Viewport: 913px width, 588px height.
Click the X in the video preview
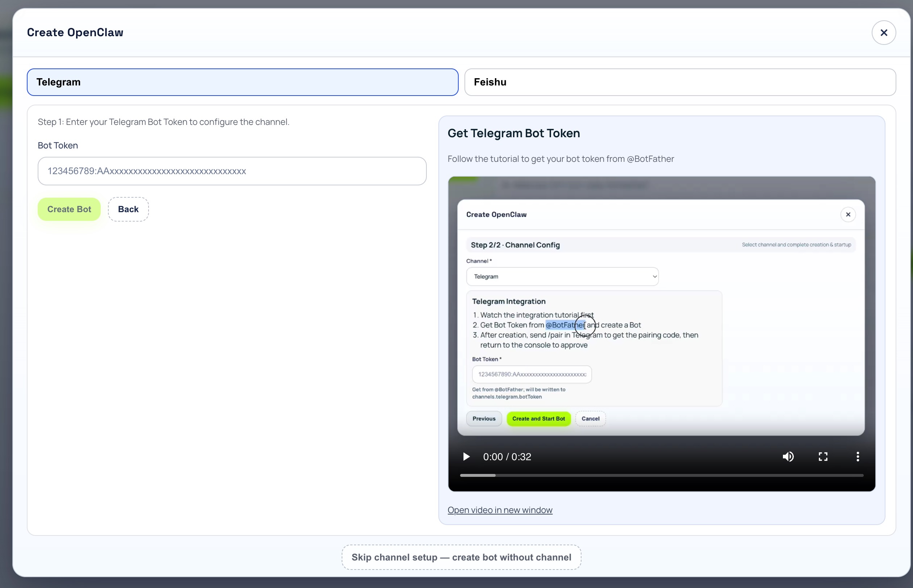848,215
